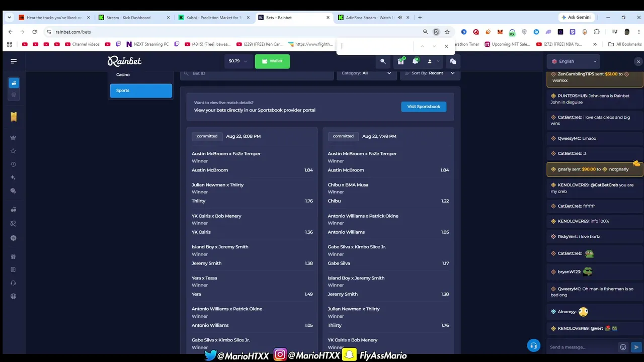Open the English language dropdown
The image size is (644, 362).
[x=574, y=61]
